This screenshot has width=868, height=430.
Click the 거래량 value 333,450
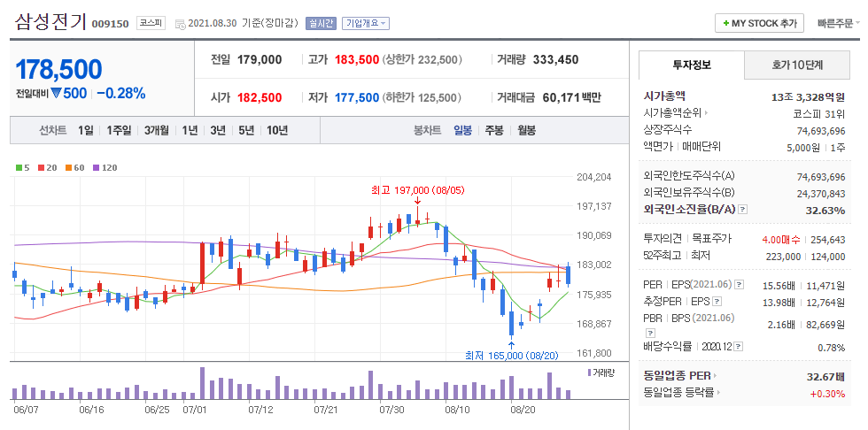(556, 59)
